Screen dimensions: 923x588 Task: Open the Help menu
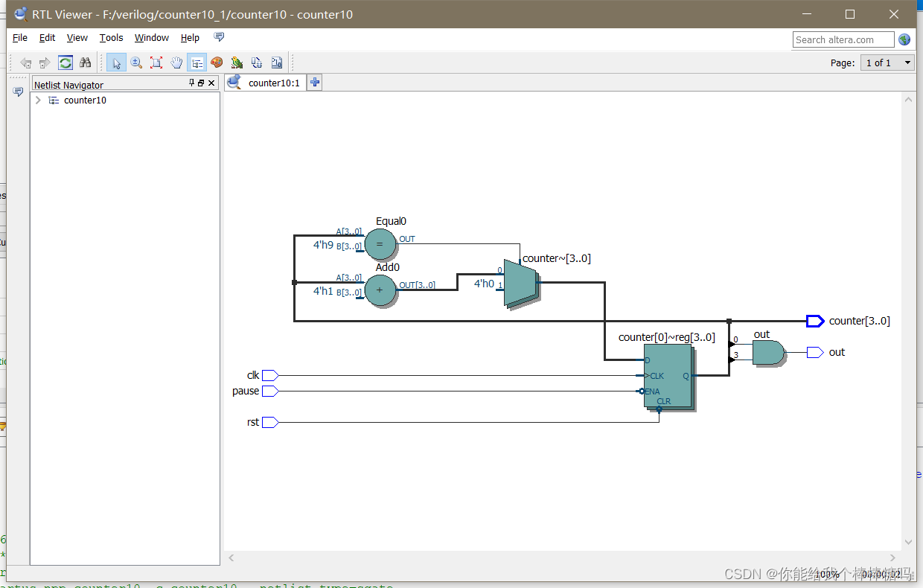click(190, 37)
